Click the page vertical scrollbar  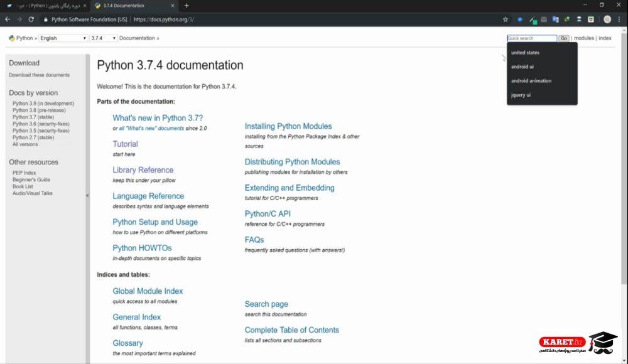click(x=624, y=158)
